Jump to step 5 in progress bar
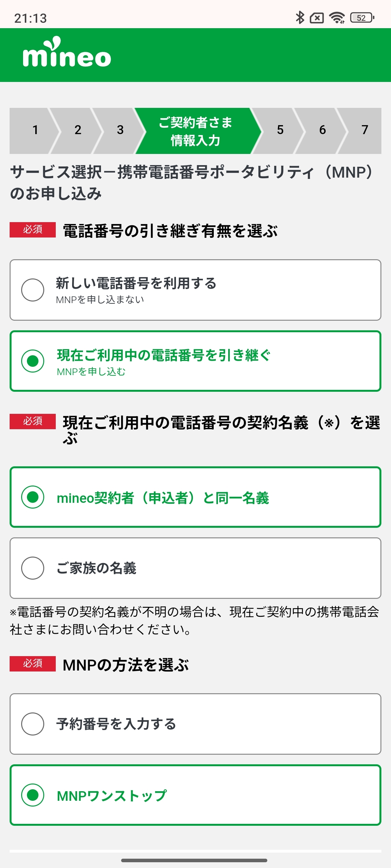Image resolution: width=391 pixels, height=868 pixels. [280, 130]
